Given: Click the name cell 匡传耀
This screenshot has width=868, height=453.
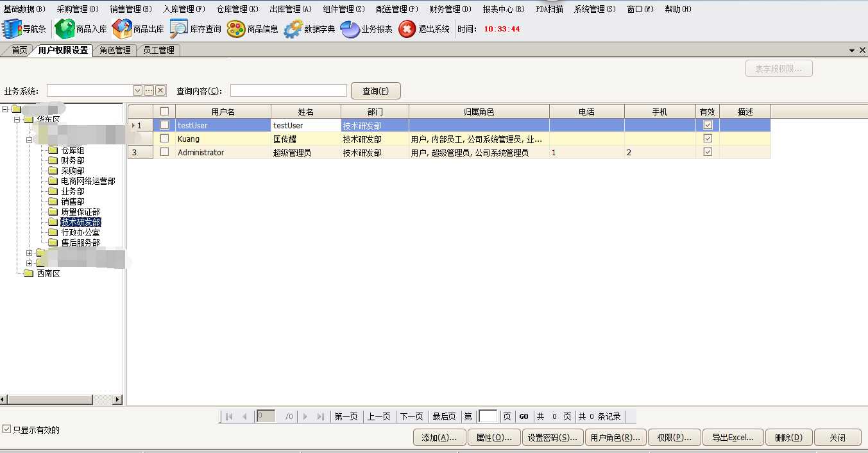Looking at the screenshot, I should tap(306, 139).
